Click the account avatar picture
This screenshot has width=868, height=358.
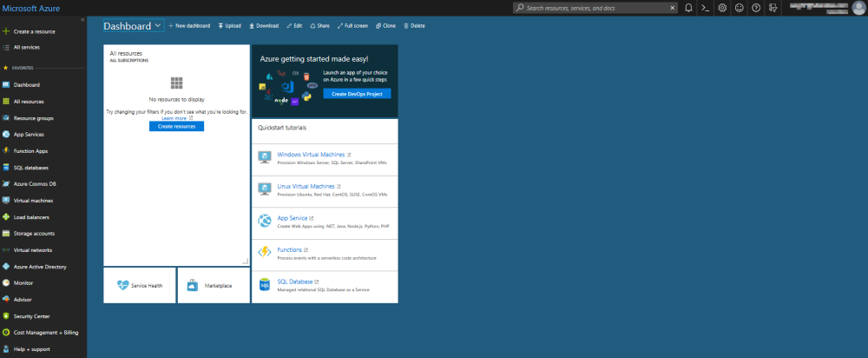858,8
